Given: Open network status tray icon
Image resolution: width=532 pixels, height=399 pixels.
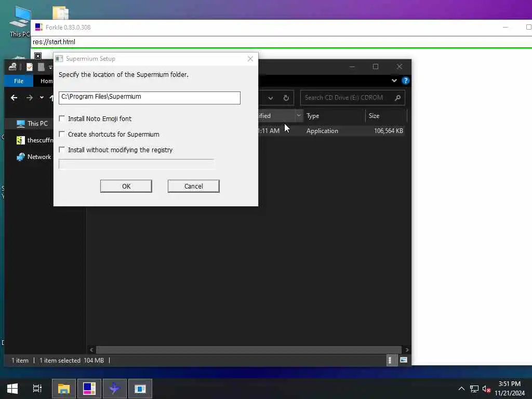Looking at the screenshot, I should point(474,389).
